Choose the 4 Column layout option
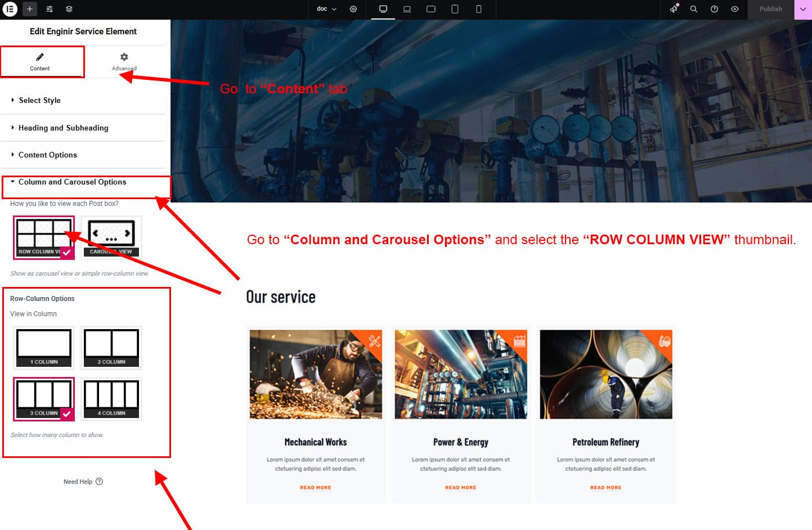This screenshot has height=530, width=812. pyautogui.click(x=111, y=399)
